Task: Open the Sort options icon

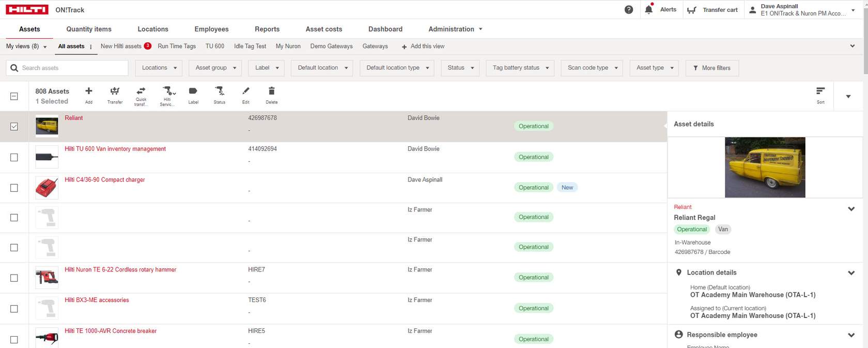Action: pyautogui.click(x=820, y=95)
